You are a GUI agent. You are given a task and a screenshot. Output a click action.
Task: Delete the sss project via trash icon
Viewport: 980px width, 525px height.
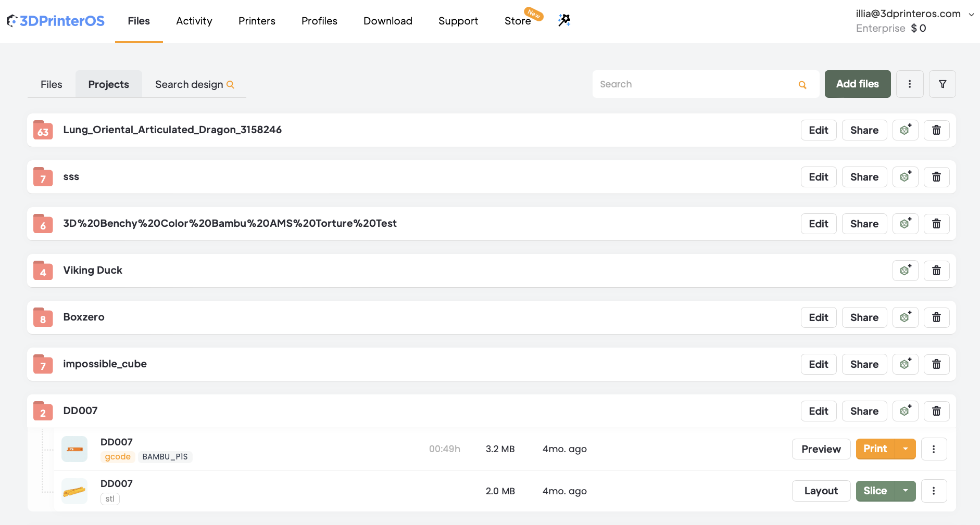point(936,177)
